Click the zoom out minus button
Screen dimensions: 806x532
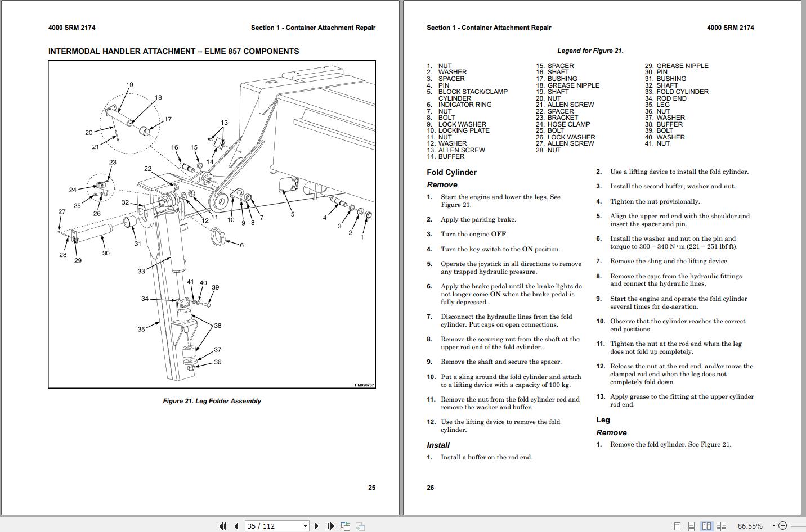782,526
